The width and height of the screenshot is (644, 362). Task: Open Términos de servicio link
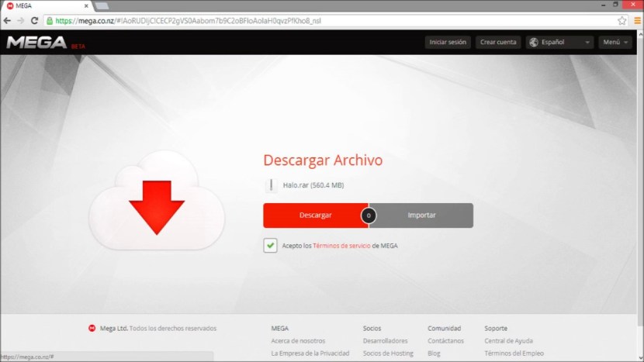341,246
